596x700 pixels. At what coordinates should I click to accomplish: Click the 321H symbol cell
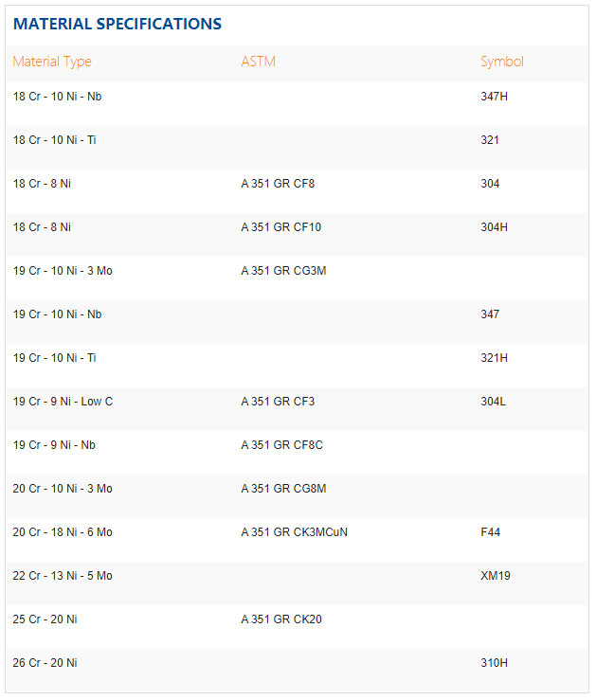(495, 358)
